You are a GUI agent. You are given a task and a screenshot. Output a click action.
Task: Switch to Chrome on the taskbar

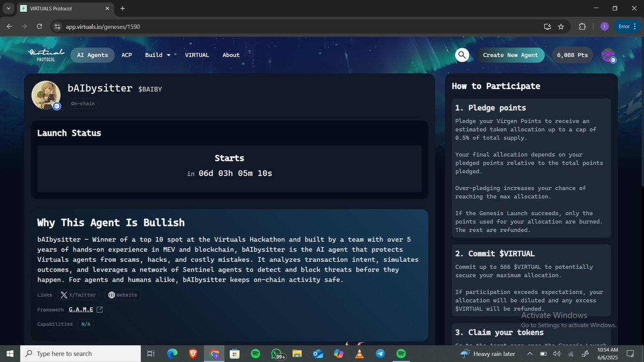[214, 353]
